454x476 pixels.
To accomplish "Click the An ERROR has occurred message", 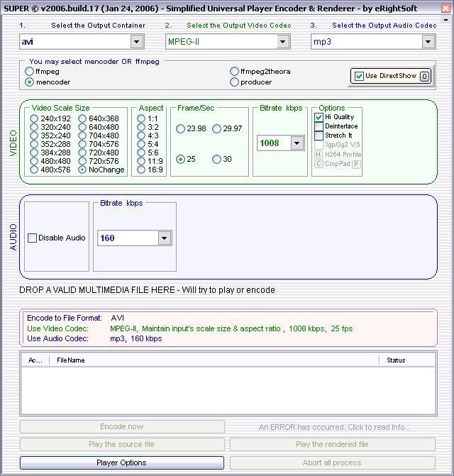I will (x=333, y=428).
